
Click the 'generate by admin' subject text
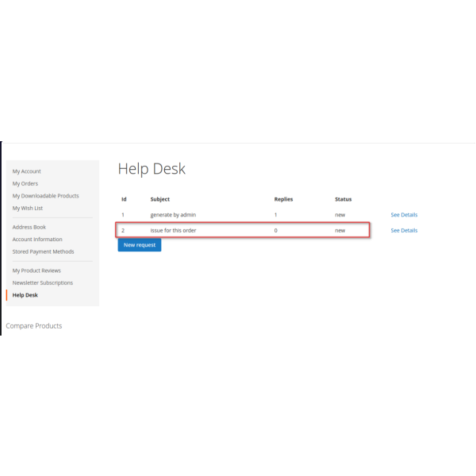[173, 215]
